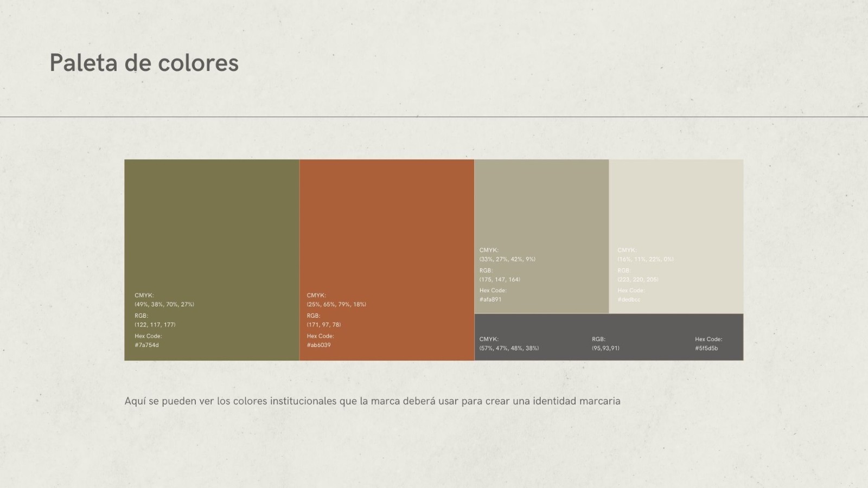Pick the taupe #afa891 color block
This screenshot has width=868, height=488.
[x=541, y=201]
